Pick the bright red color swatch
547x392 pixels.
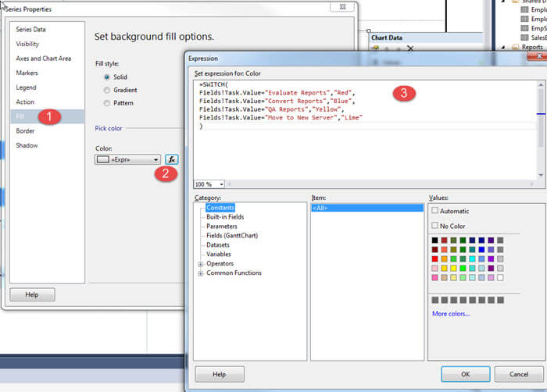pos(434,258)
